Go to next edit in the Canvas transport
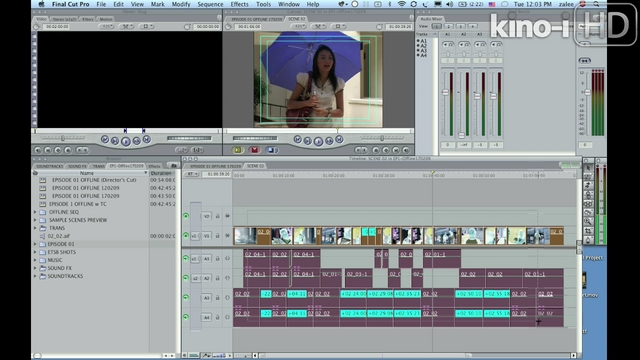 (x=339, y=140)
